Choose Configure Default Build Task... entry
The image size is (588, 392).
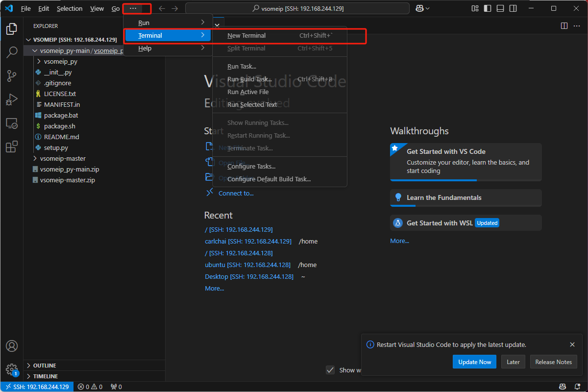280,179
